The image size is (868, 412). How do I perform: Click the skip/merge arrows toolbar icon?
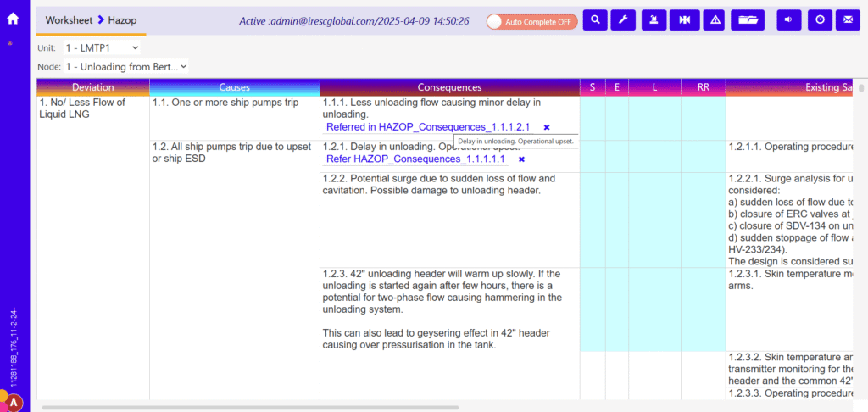click(684, 19)
